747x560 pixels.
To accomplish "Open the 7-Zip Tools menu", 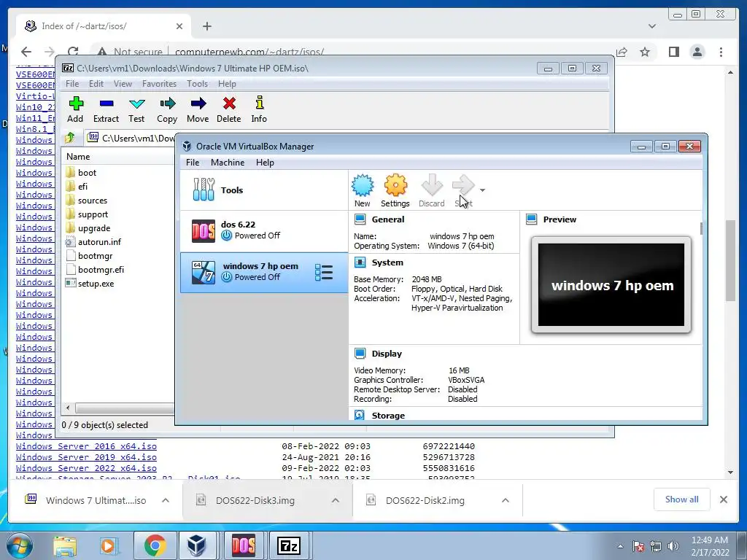I will [x=197, y=84].
